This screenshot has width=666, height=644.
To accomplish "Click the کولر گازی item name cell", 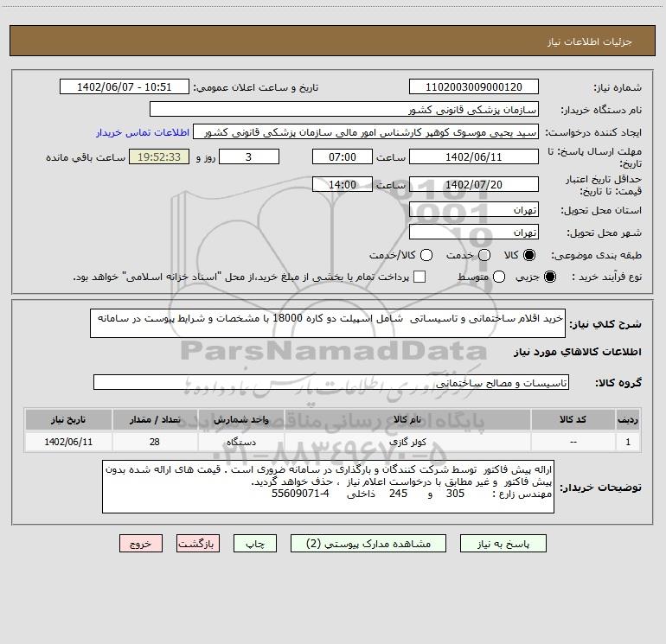I will pyautogui.click(x=407, y=442).
